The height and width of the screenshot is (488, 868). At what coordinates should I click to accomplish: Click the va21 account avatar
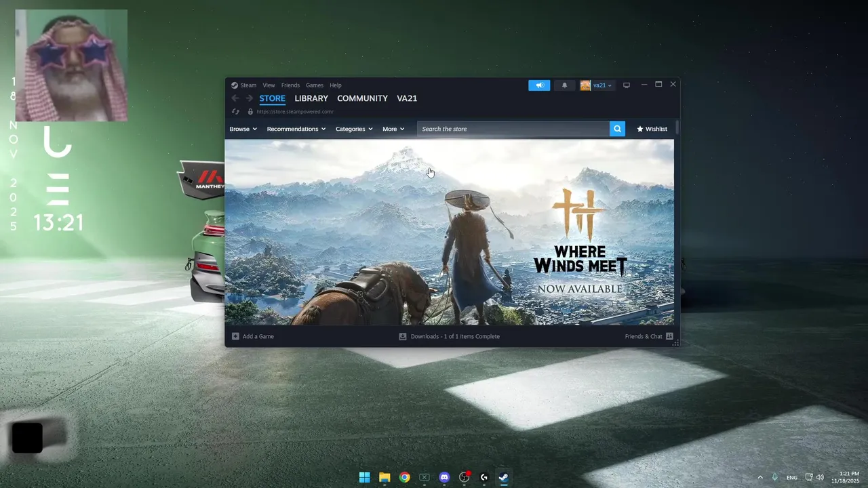coord(585,85)
